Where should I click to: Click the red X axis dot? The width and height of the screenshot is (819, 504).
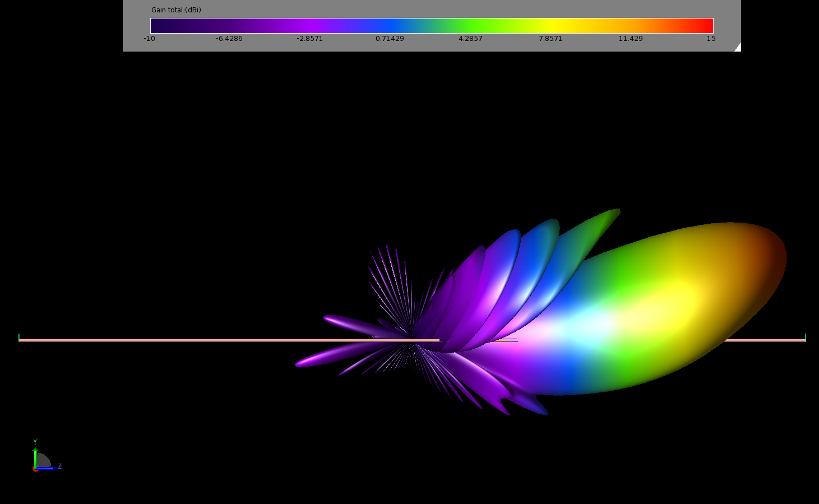point(35,469)
